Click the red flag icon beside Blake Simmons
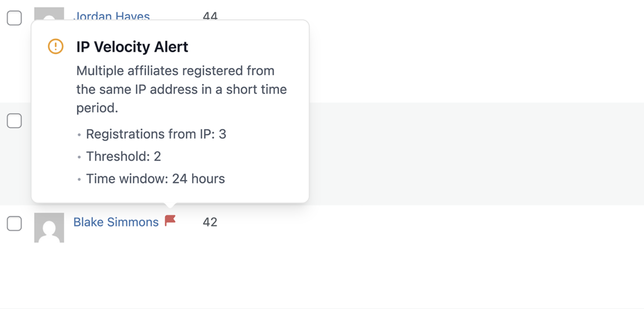Screen dimensions: 644x309 (x=170, y=221)
